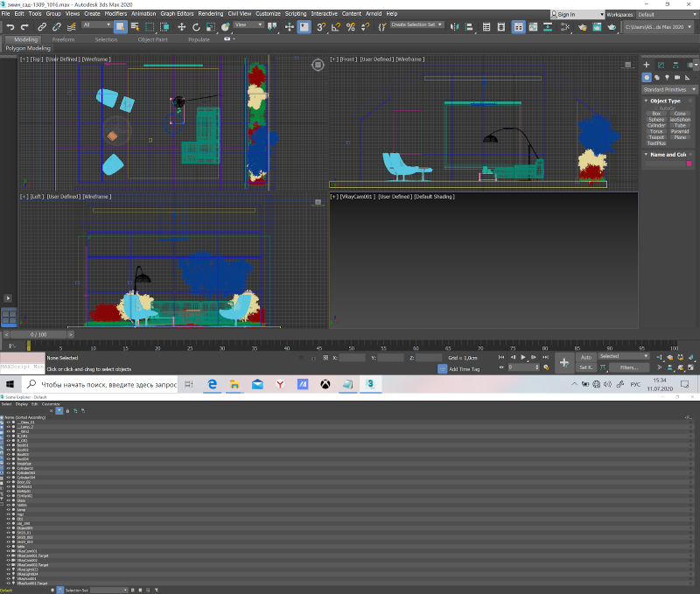Open the Modifiers menu
This screenshot has height=594, width=700.
coord(115,14)
